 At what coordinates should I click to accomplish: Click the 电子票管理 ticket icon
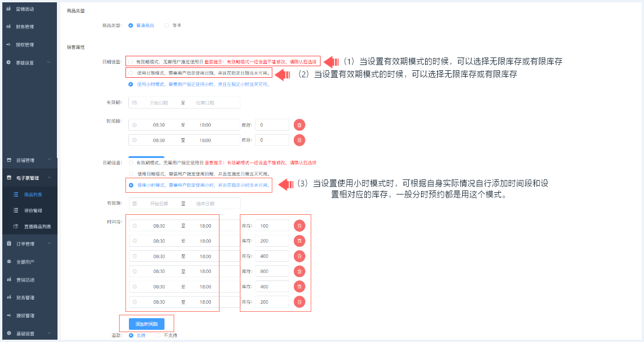pos(9,178)
